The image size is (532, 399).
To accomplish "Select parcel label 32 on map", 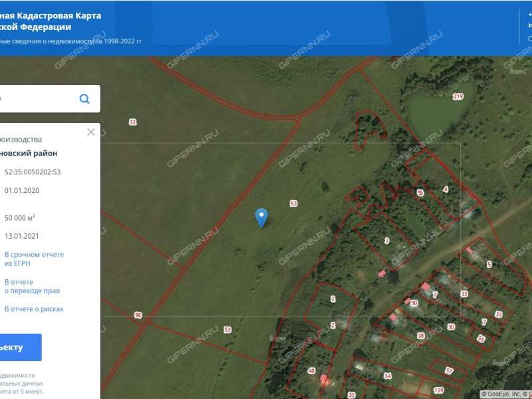I will 132,122.
